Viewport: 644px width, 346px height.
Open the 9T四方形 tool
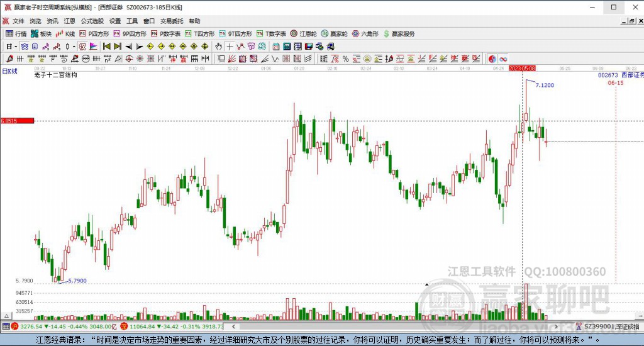pos(236,34)
